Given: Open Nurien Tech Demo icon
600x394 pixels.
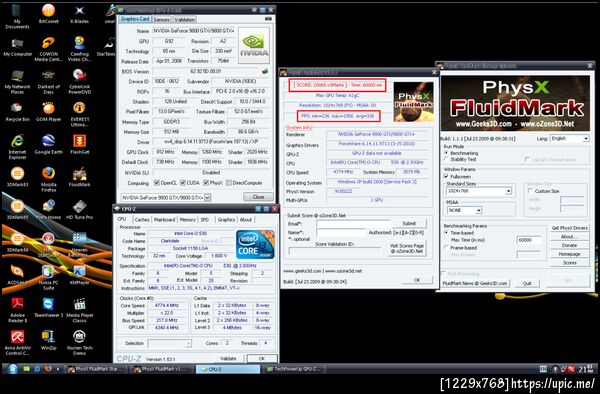Looking at the screenshot, I should point(79,343).
